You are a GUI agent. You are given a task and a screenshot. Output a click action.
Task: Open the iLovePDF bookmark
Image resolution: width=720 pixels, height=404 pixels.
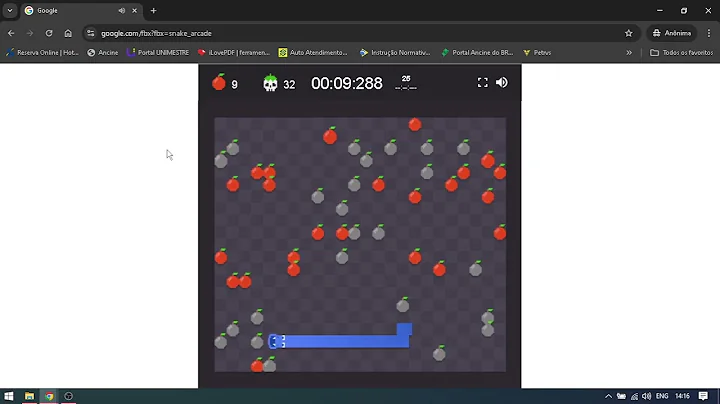coord(234,52)
